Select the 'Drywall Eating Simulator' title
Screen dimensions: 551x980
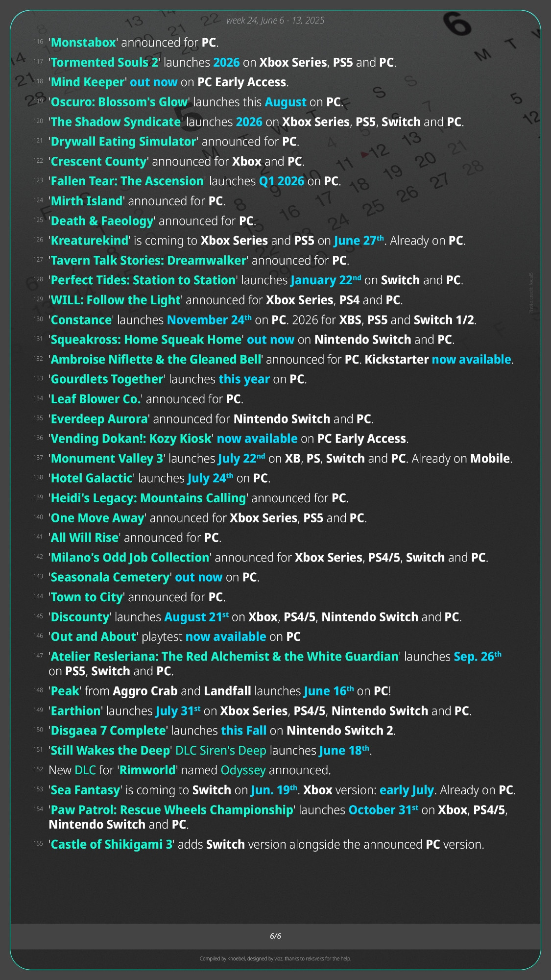coord(123,142)
